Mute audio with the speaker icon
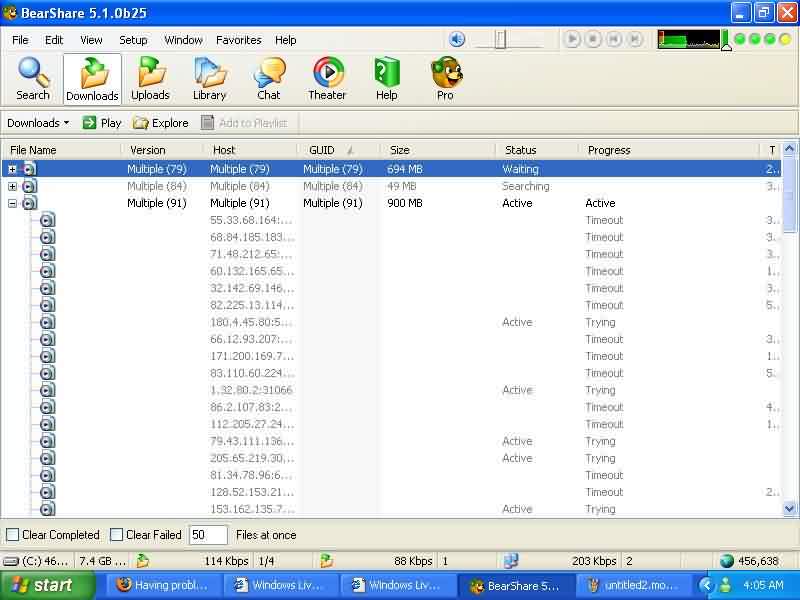The width and height of the screenshot is (800, 600). pyautogui.click(x=457, y=39)
